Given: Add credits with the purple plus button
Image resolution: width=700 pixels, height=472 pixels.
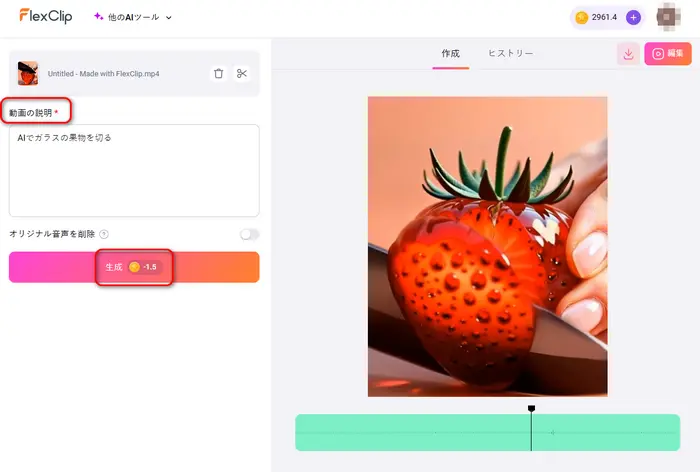Looking at the screenshot, I should (633, 17).
